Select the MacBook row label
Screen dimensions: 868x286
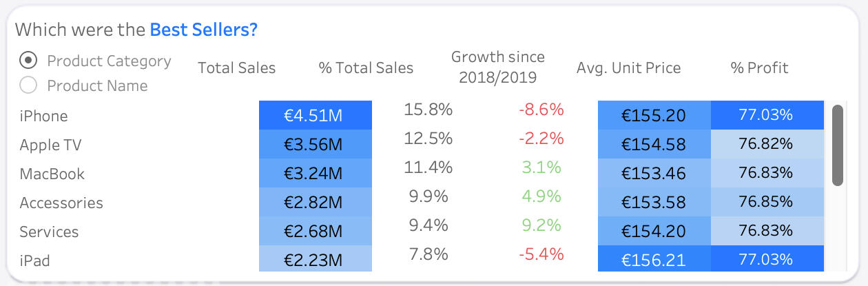(52, 174)
